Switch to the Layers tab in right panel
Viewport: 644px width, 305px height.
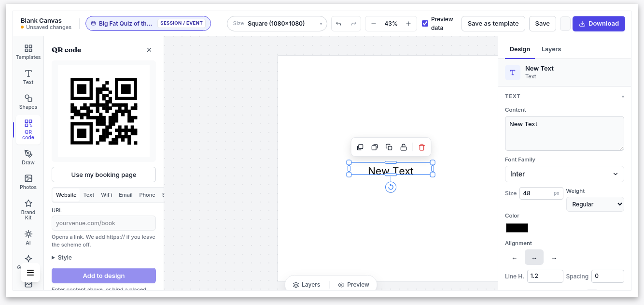click(x=551, y=49)
